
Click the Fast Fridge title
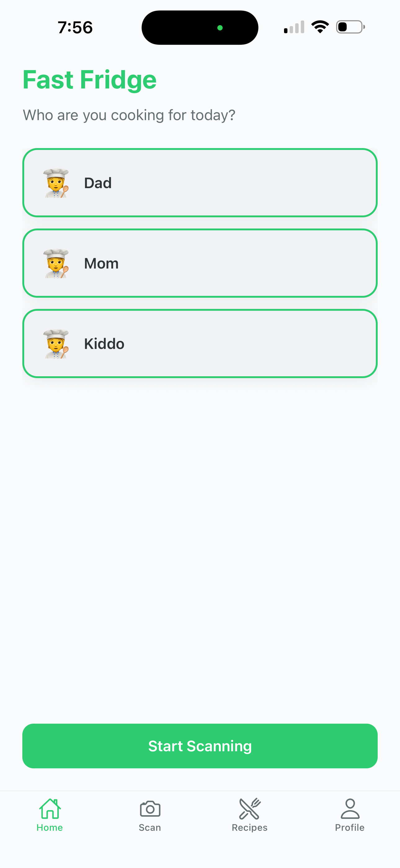[90, 80]
